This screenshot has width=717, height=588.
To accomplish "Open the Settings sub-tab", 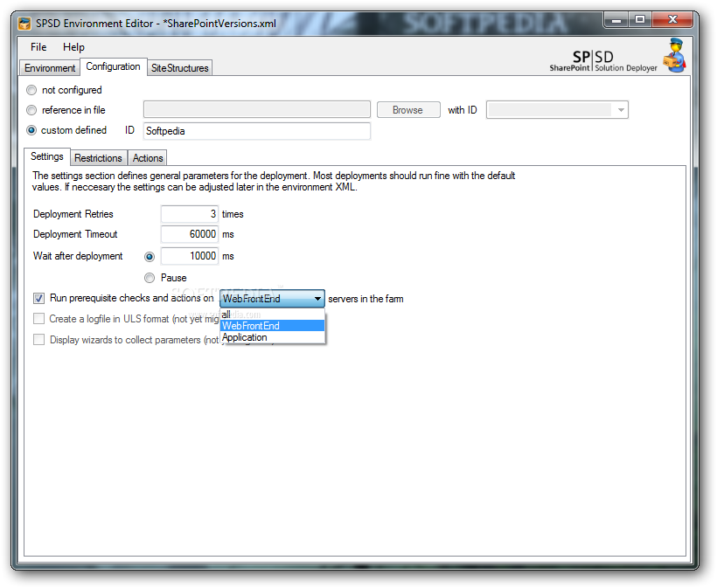I will pyautogui.click(x=46, y=156).
